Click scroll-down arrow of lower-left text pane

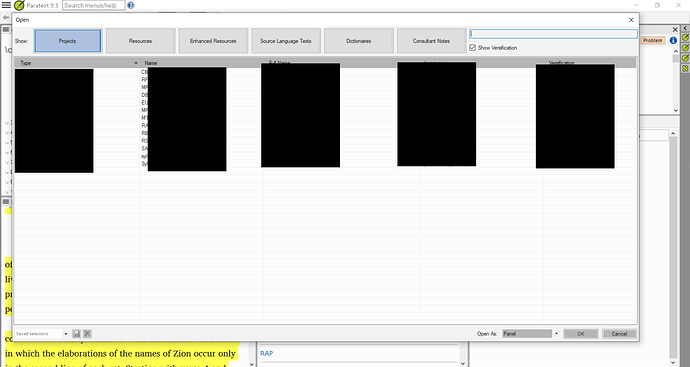pyautogui.click(x=252, y=363)
